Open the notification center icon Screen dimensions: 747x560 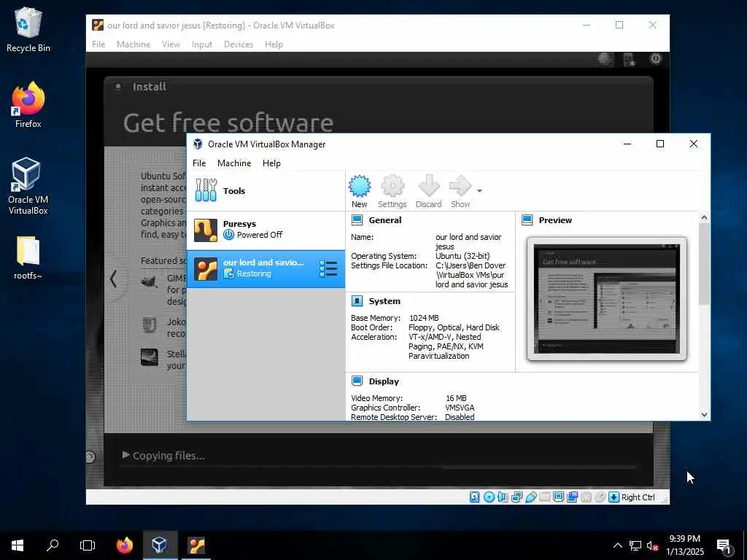click(x=724, y=546)
